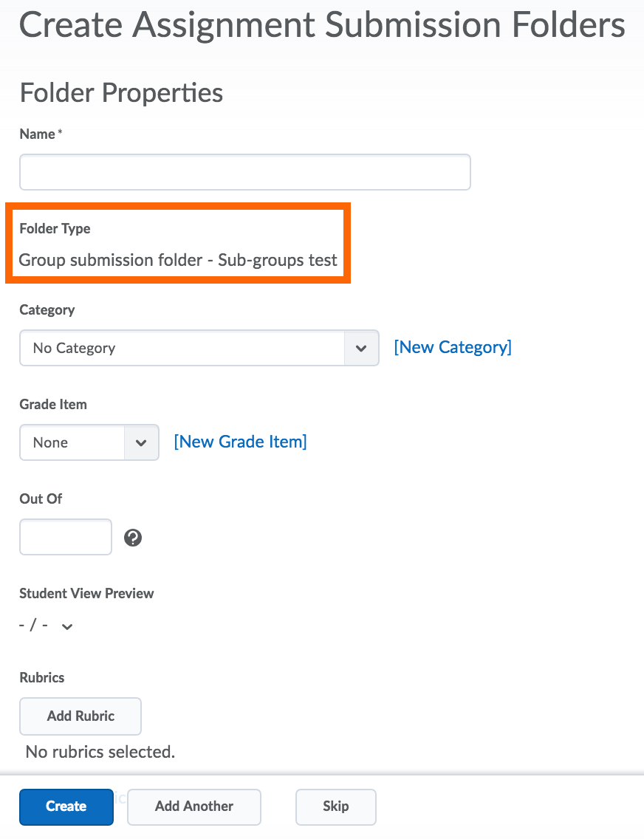Hit the Skip button
Viewport: 644px width, 839px height.
[336, 807]
